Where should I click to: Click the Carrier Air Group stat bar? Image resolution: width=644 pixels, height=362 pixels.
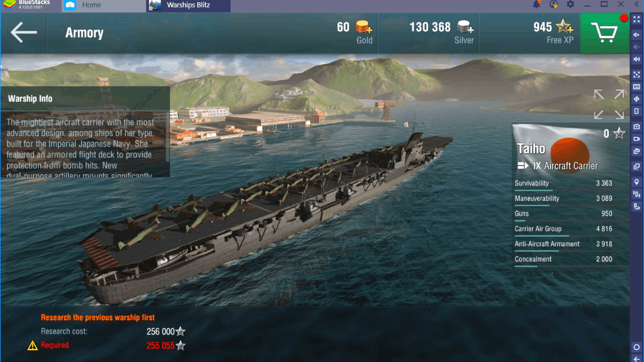[x=542, y=236]
